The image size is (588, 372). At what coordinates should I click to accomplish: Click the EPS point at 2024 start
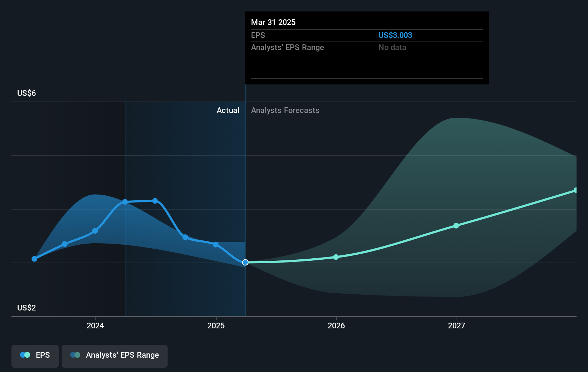95,231
